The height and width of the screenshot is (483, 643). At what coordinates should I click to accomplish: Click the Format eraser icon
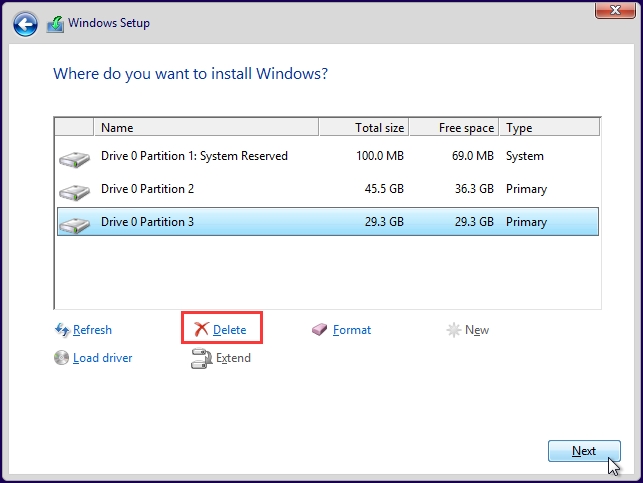[x=320, y=330]
